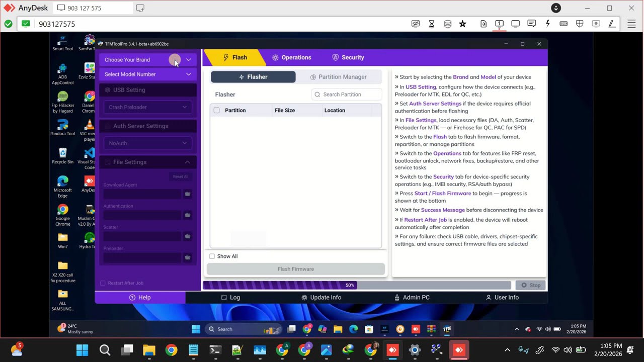This screenshot has height=362, width=644.
Task: Open the Admin PC bottom tab
Action: click(x=412, y=298)
